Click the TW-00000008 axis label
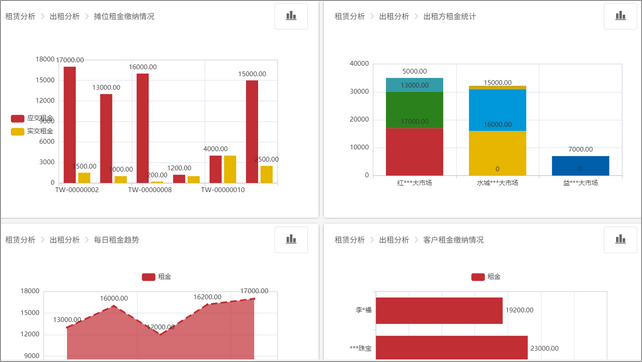Screen dimensions: 642x362 click(x=150, y=190)
